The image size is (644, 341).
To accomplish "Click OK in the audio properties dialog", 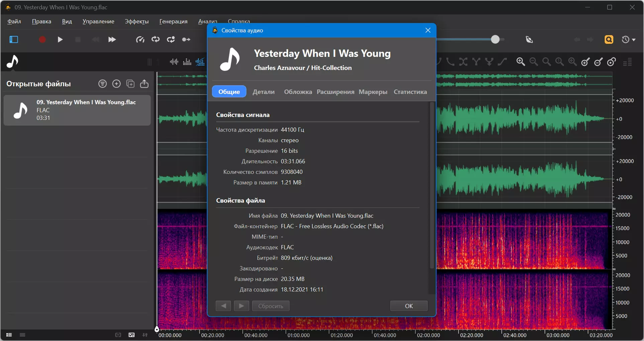I will 409,306.
